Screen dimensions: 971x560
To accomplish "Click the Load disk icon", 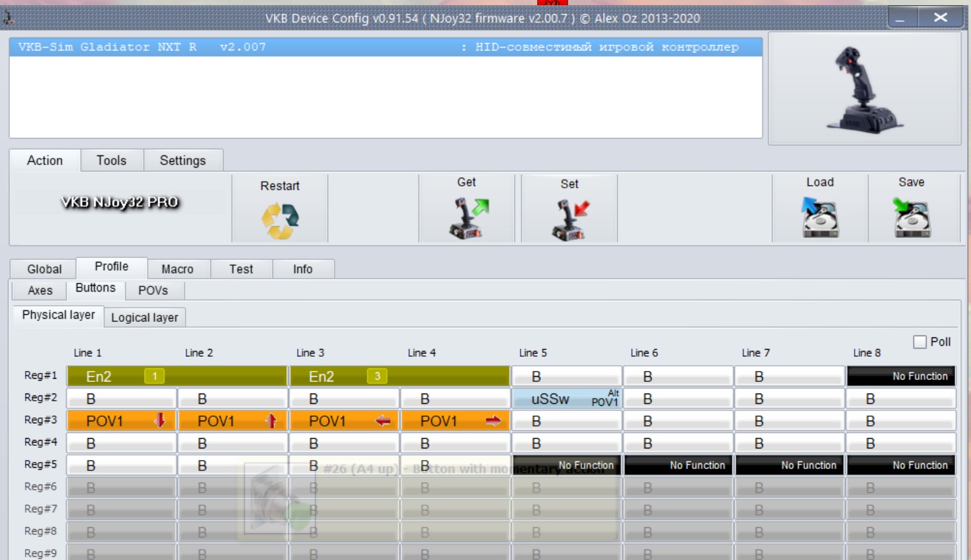I will (x=820, y=219).
